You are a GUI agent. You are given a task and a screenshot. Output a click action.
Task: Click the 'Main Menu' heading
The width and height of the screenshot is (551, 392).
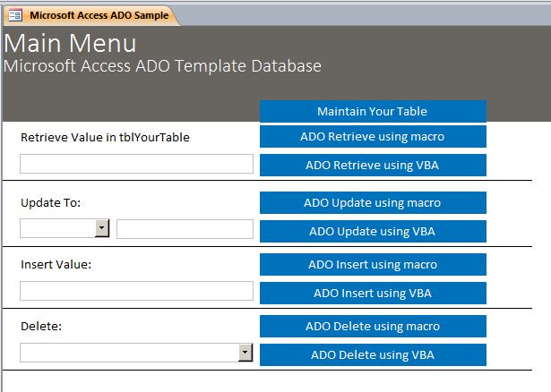70,43
